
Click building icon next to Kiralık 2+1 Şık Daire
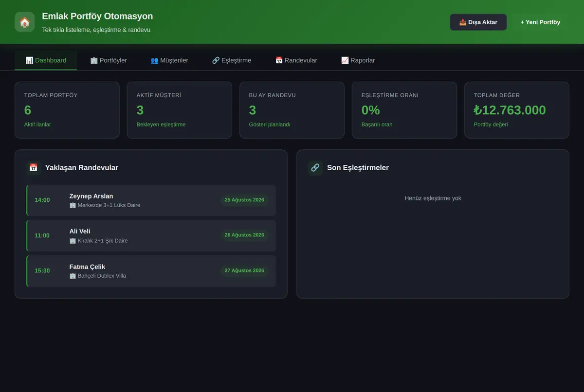pyautogui.click(x=73, y=241)
